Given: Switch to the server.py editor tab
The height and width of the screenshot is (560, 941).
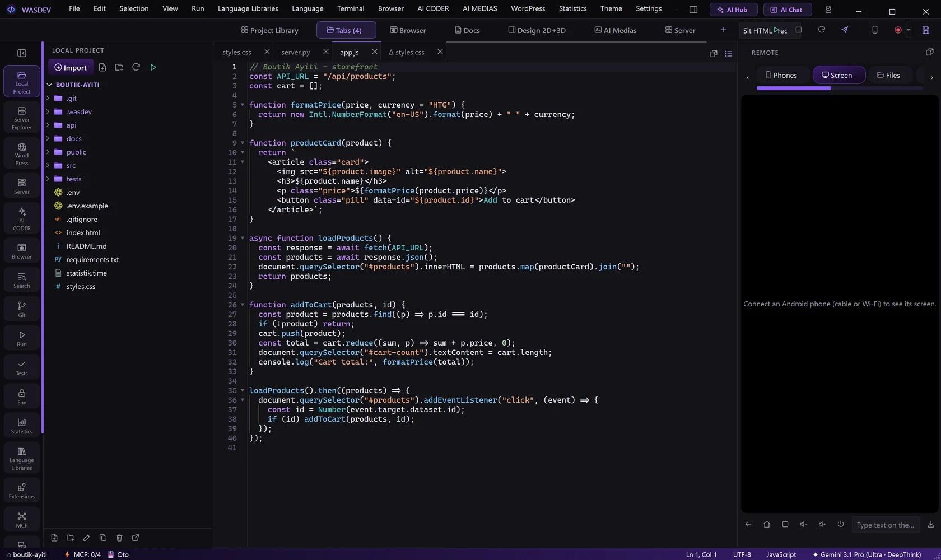Looking at the screenshot, I should click(x=296, y=52).
